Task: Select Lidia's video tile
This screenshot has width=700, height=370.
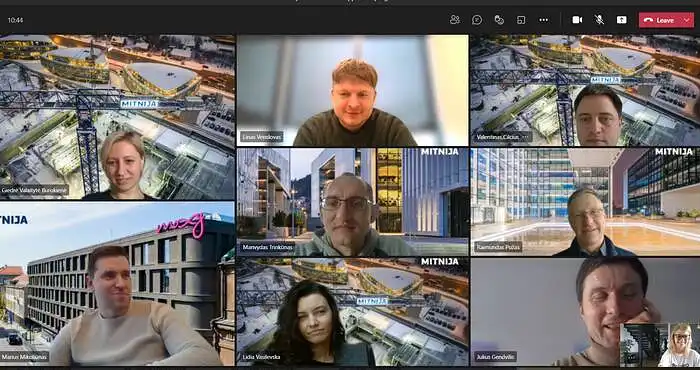Action: coord(353,312)
